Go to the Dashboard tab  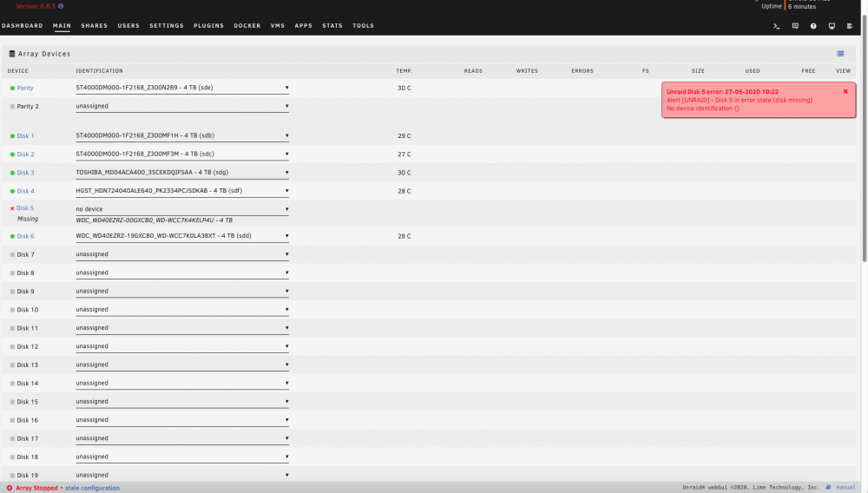[x=23, y=26]
